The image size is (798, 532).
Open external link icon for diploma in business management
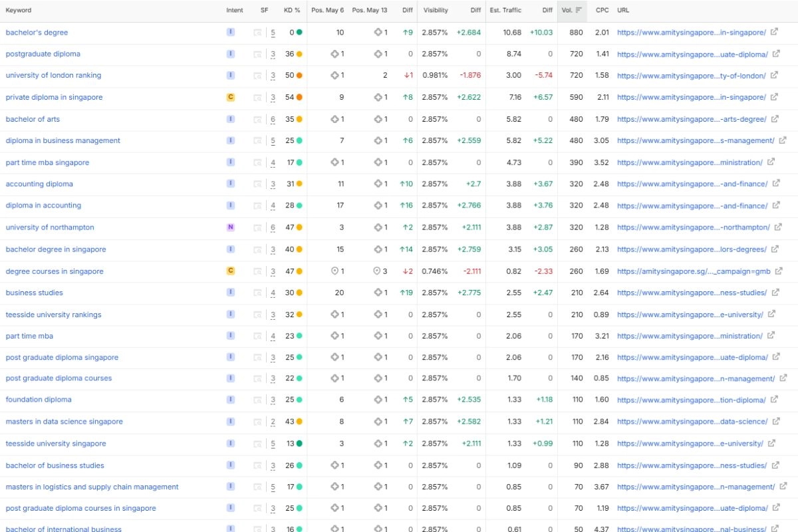(783, 140)
